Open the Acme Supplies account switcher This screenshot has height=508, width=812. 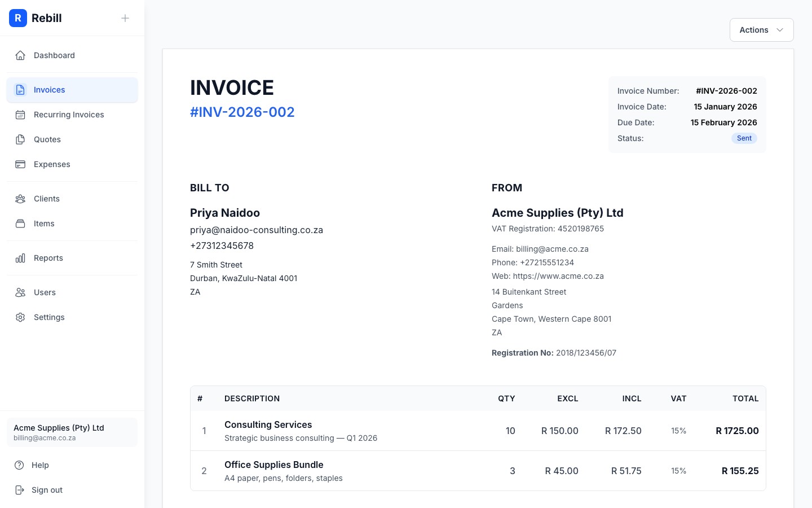coord(72,432)
